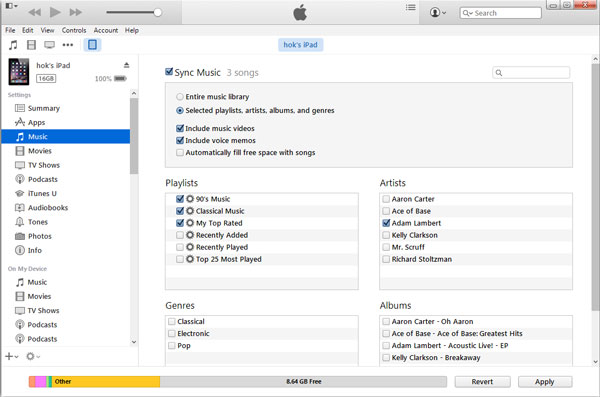This screenshot has height=397, width=600.
Task: Open Audiobooks in sidebar
Action: (x=47, y=207)
